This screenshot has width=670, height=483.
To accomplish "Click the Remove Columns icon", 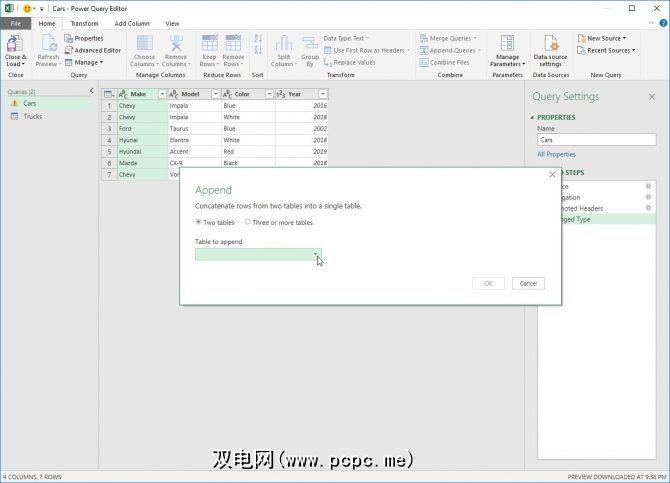I will coord(176,44).
